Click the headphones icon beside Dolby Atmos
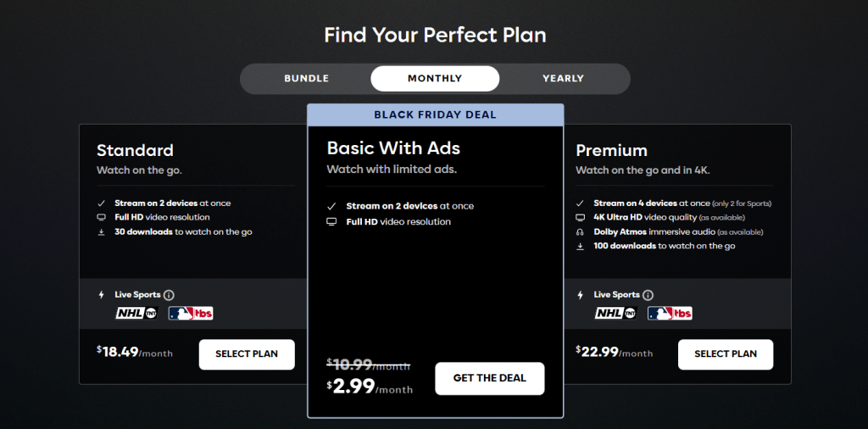 pyautogui.click(x=580, y=231)
